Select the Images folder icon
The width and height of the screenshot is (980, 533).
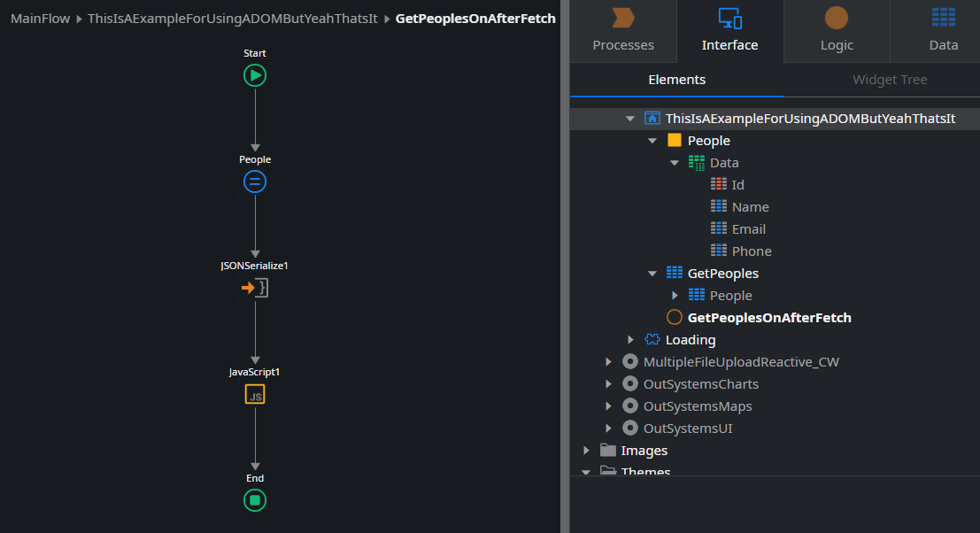point(607,451)
